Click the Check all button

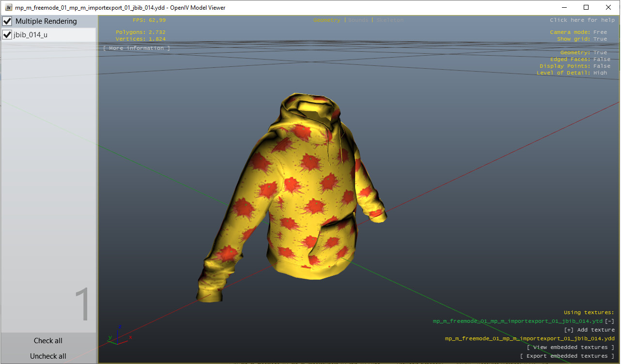pos(47,340)
